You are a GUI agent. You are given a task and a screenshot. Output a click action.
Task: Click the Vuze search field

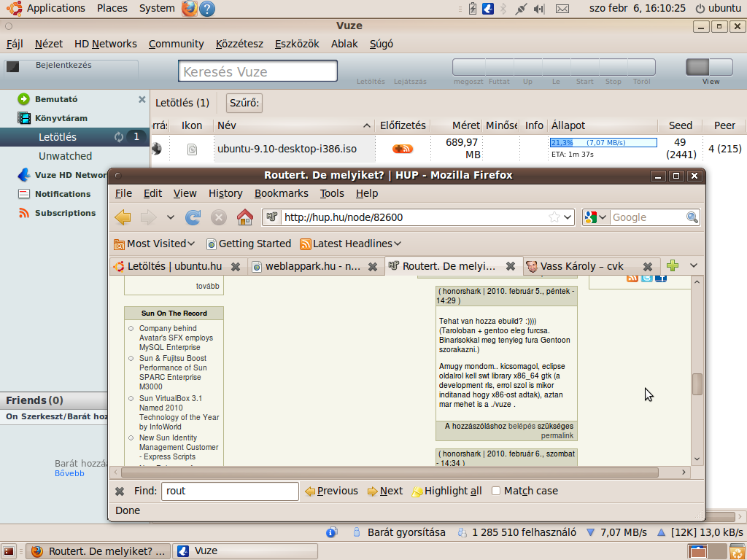(258, 71)
